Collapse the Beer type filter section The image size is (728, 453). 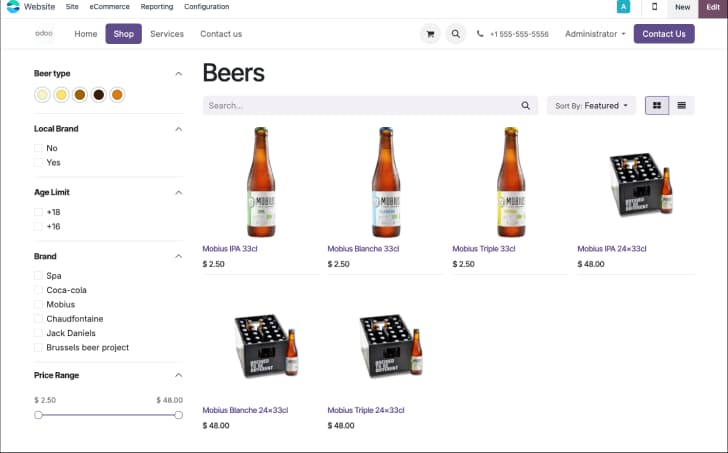(x=178, y=74)
